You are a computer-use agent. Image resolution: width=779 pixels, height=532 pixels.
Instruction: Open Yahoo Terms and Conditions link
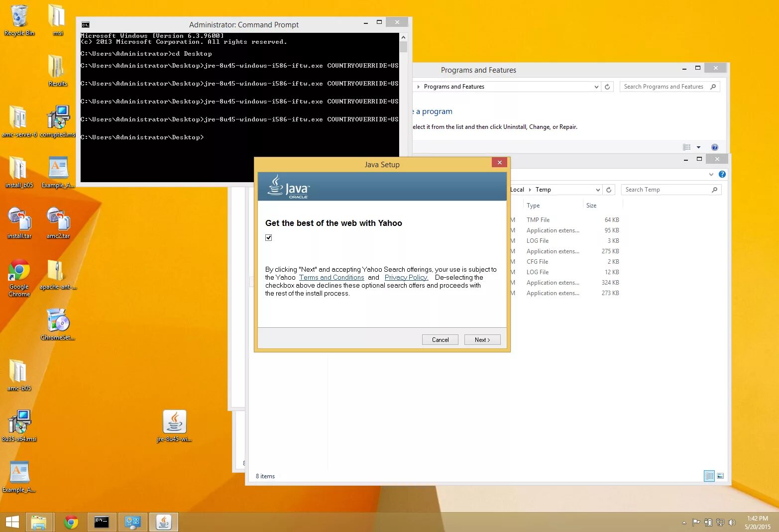point(332,277)
